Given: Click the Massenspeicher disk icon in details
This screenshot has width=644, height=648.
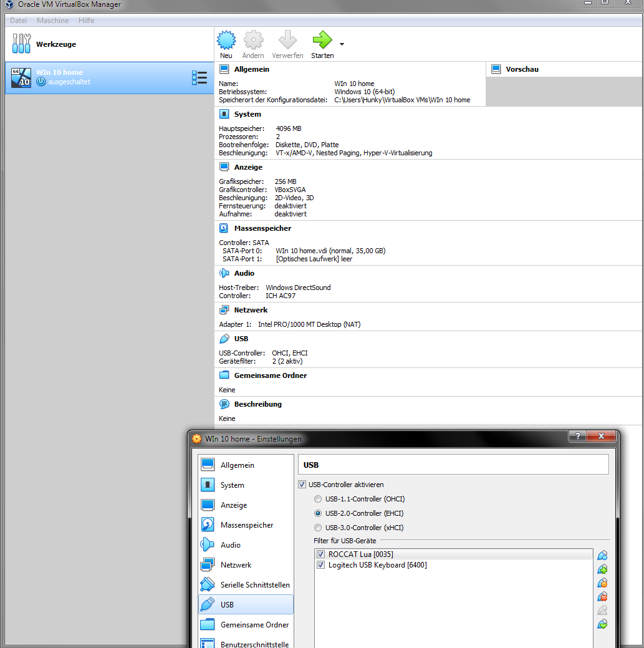Looking at the screenshot, I should tap(224, 228).
